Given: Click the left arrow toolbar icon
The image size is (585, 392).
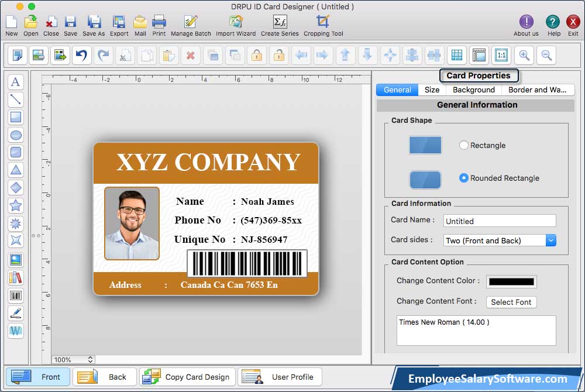Looking at the screenshot, I should (301, 55).
